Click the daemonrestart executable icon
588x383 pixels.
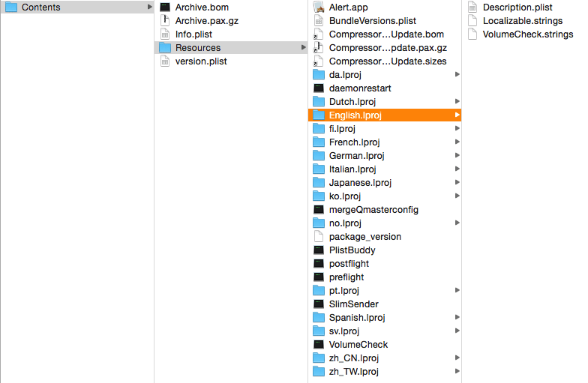coord(319,88)
